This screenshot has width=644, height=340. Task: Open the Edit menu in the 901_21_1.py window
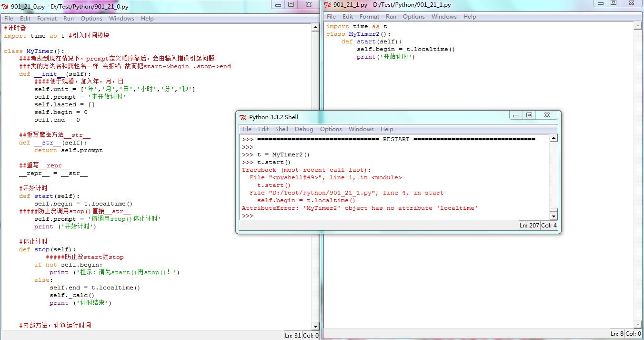coord(348,17)
